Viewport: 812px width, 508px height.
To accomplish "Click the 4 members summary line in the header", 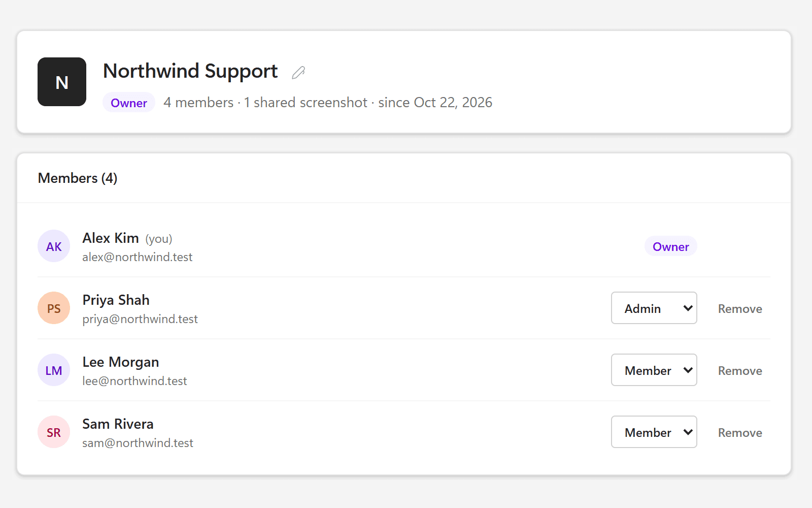I will [x=328, y=103].
